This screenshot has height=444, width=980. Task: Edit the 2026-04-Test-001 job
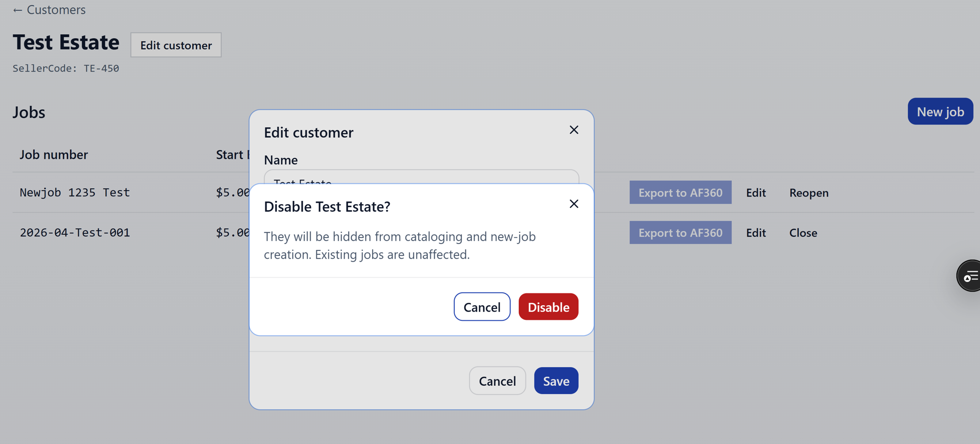(755, 233)
